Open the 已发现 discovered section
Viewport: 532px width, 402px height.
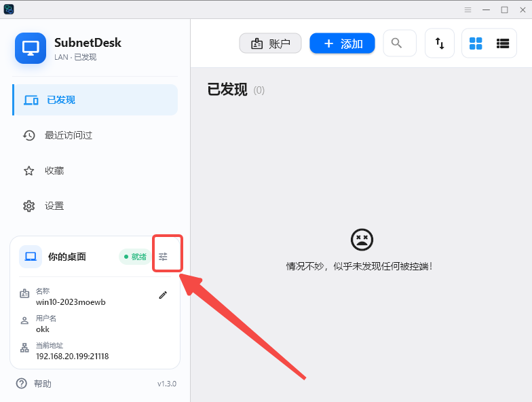[x=95, y=100]
